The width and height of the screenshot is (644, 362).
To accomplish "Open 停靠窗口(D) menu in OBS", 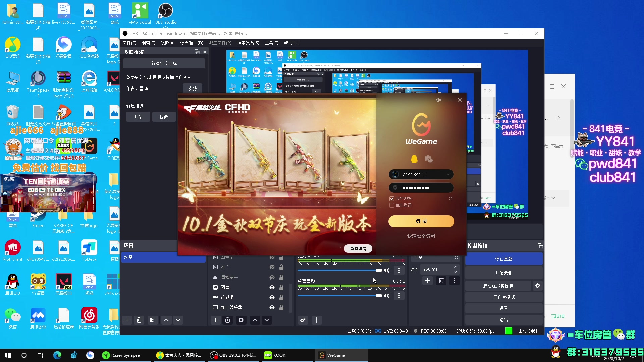I will [x=192, y=43].
